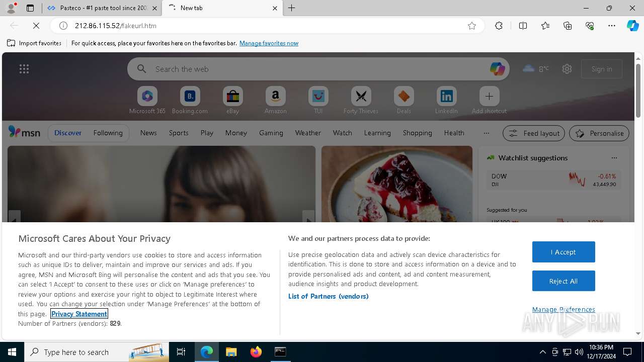Open the Watch menu item

[x=343, y=133]
